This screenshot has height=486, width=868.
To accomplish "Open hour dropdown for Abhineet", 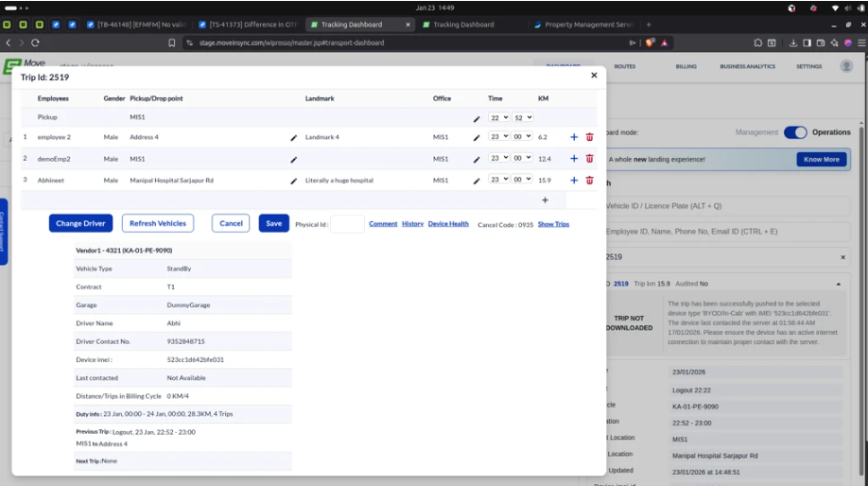I will [x=498, y=181].
